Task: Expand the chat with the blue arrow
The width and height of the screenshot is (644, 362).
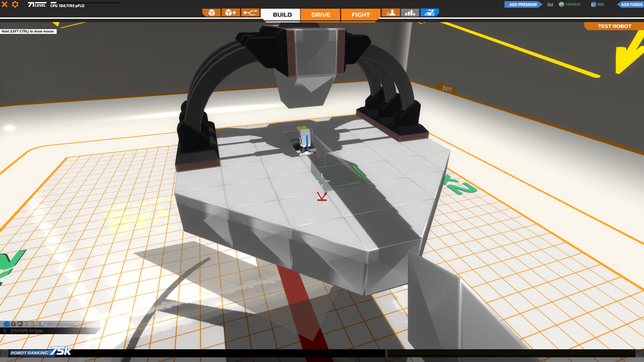Action: [5, 331]
